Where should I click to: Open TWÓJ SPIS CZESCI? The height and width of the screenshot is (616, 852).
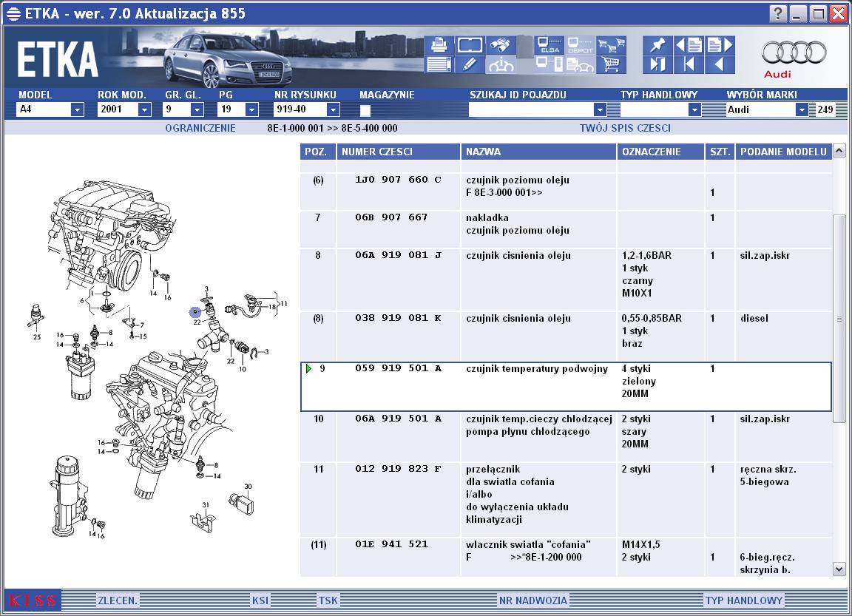(625, 128)
